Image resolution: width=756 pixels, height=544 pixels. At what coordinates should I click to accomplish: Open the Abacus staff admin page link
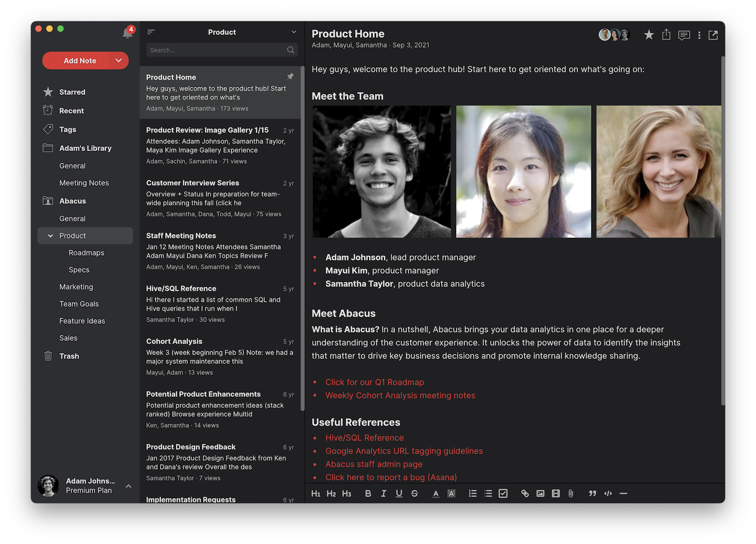tap(374, 464)
